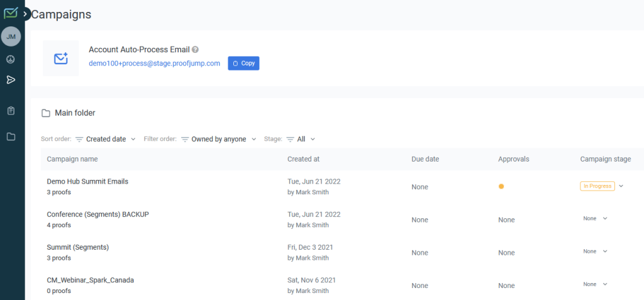Click the envelope auto-process email icon
Viewport: 644px width, 300px height.
click(x=61, y=58)
